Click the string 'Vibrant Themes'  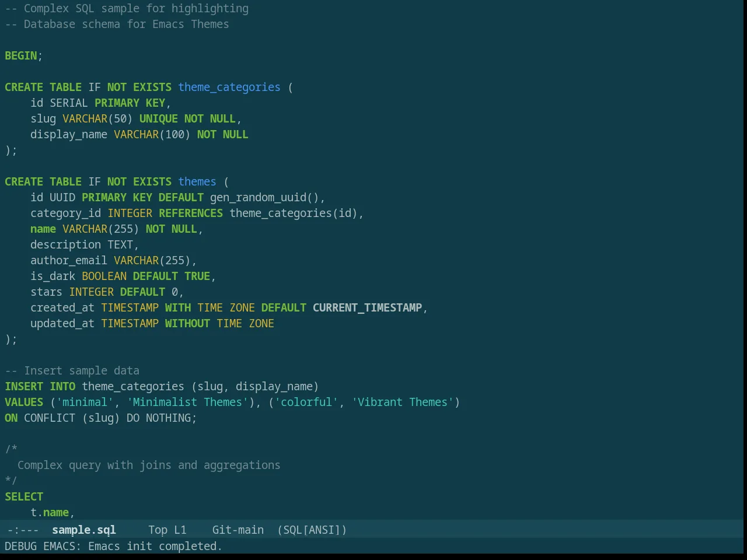coord(403,402)
